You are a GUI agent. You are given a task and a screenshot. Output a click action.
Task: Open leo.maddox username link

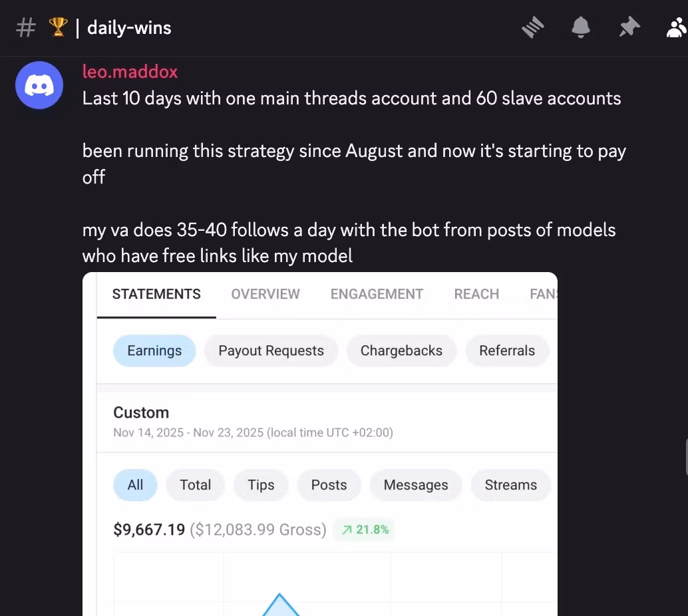pos(130,71)
